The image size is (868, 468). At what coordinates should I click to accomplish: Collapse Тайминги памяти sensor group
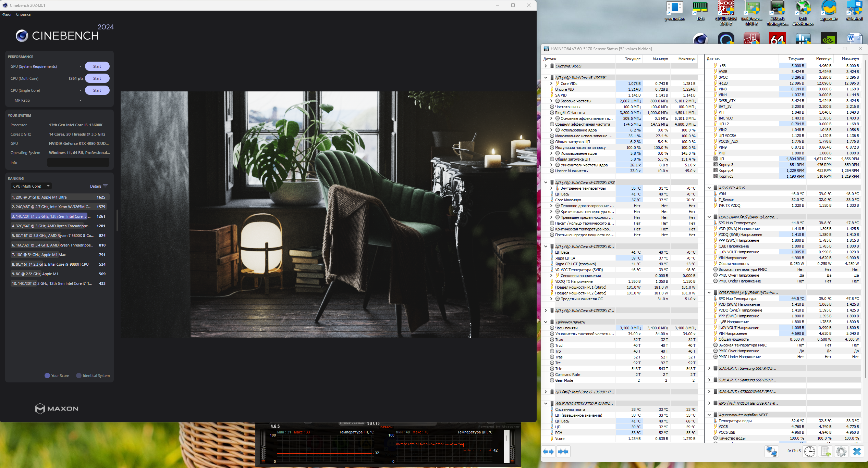546,322
